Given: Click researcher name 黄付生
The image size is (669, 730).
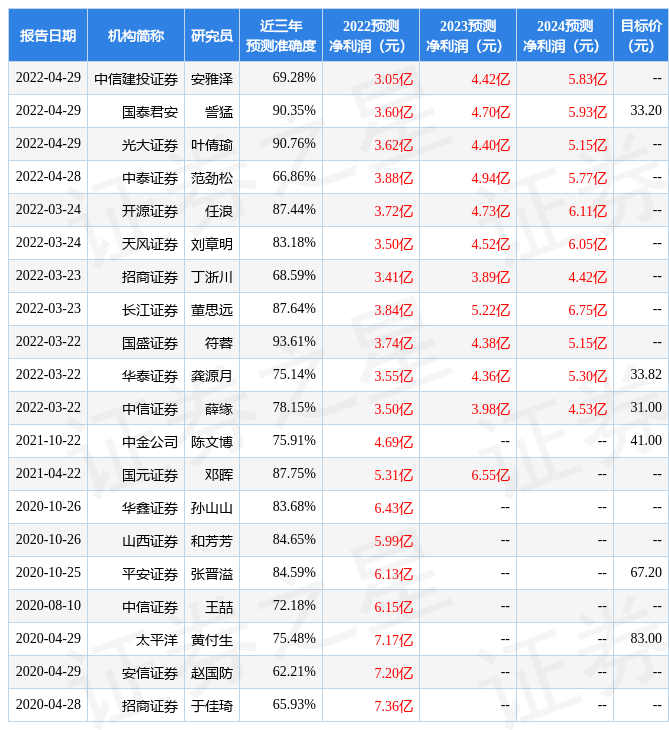Looking at the screenshot, I should tap(212, 640).
